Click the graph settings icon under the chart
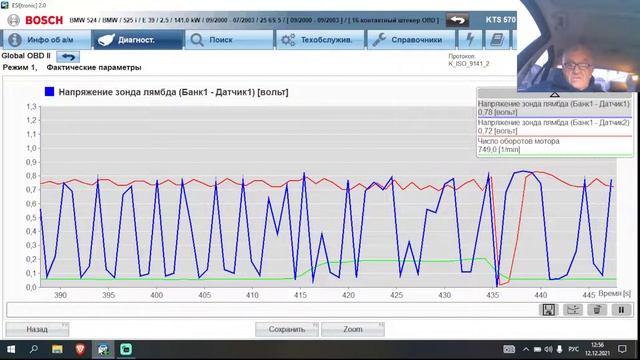Viewport: 640px width, 360px height. pos(573,310)
